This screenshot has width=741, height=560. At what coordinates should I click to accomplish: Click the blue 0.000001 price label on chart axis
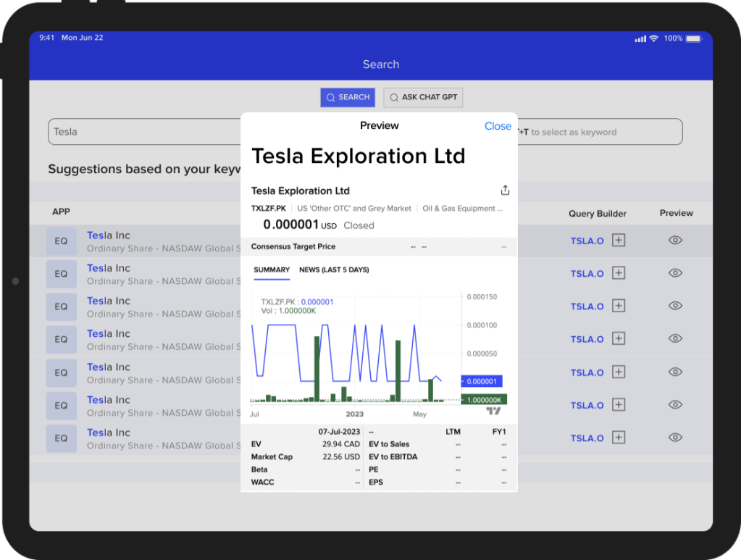(482, 381)
